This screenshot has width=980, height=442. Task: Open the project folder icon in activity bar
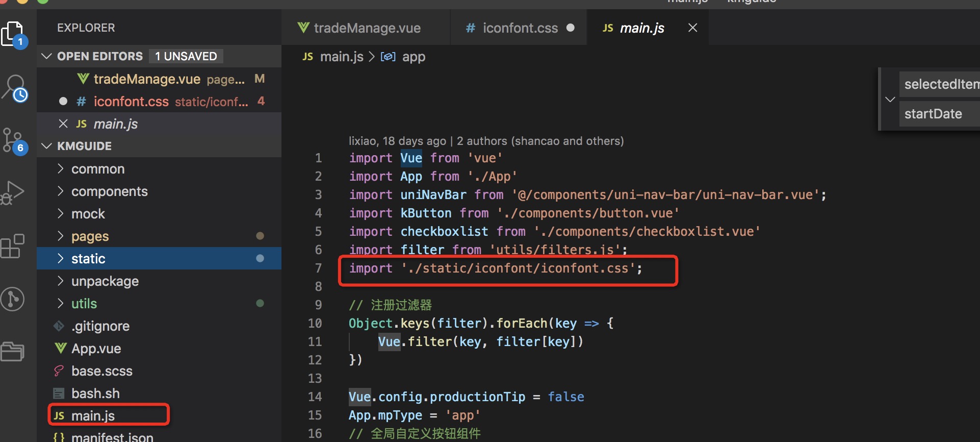click(13, 352)
